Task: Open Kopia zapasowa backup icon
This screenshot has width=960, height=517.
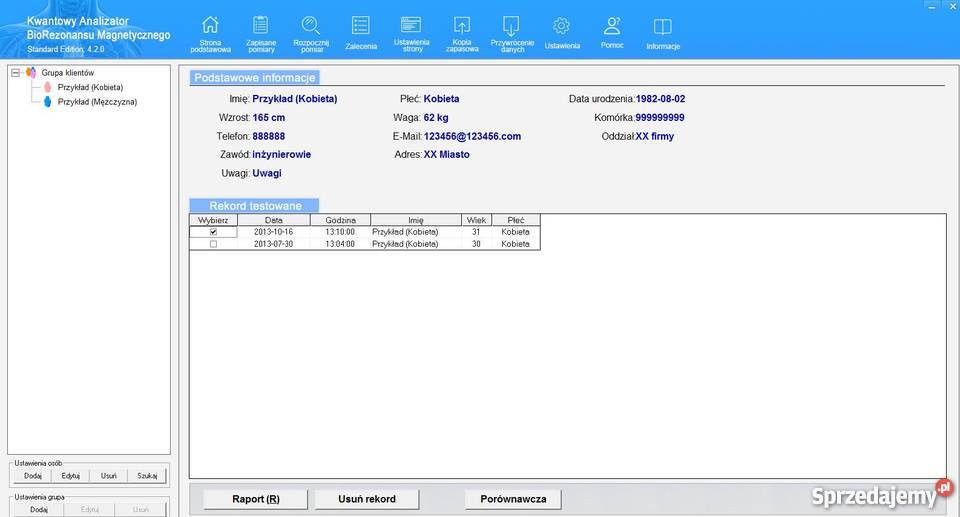Action: (x=462, y=25)
